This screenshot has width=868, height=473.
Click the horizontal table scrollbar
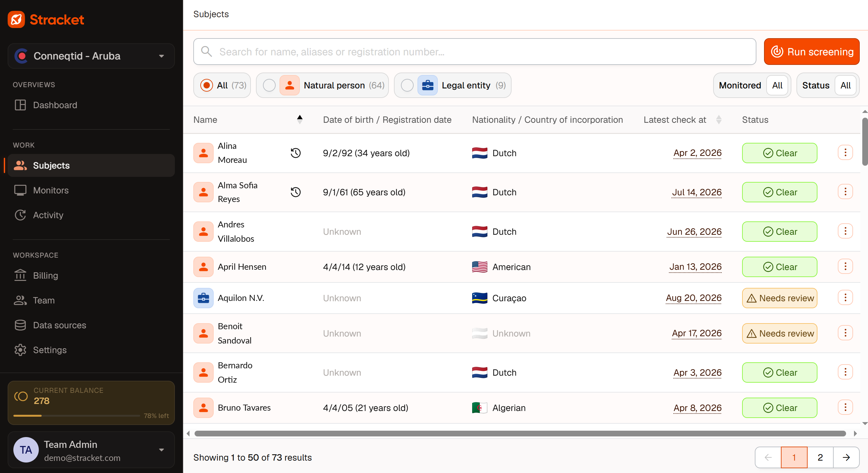520,434
